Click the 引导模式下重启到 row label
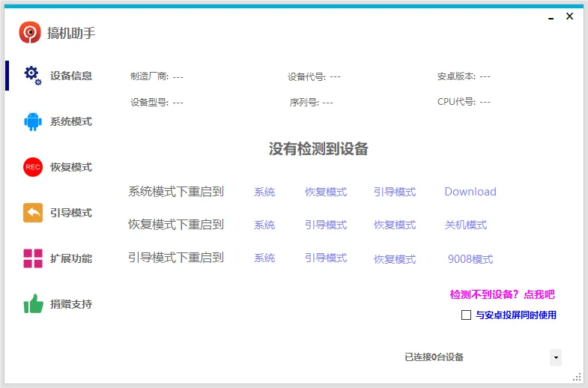This screenshot has width=588, height=388. coord(176,258)
